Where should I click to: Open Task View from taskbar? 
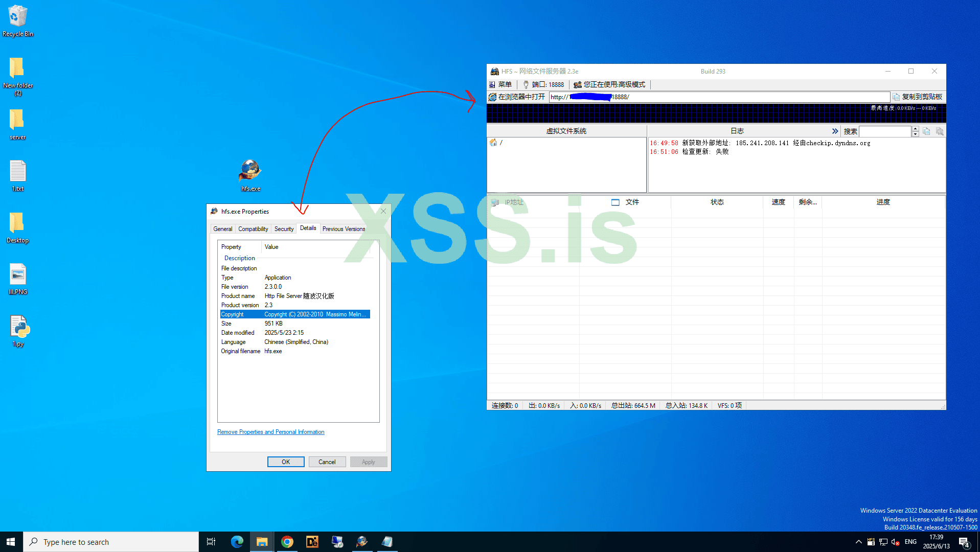pos(211,542)
